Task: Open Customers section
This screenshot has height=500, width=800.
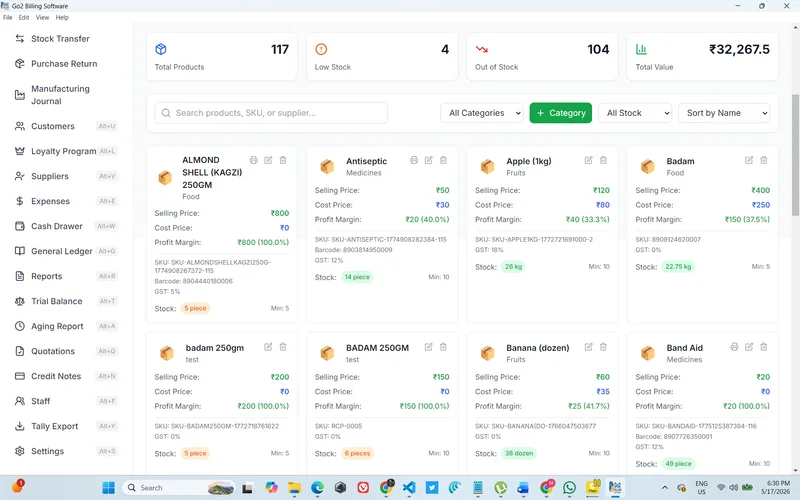Action: tap(66, 126)
